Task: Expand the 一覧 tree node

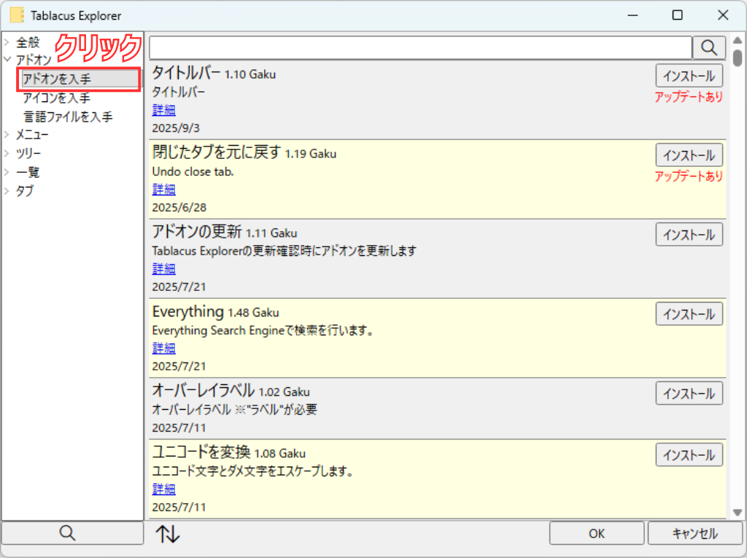Action: (x=7, y=173)
